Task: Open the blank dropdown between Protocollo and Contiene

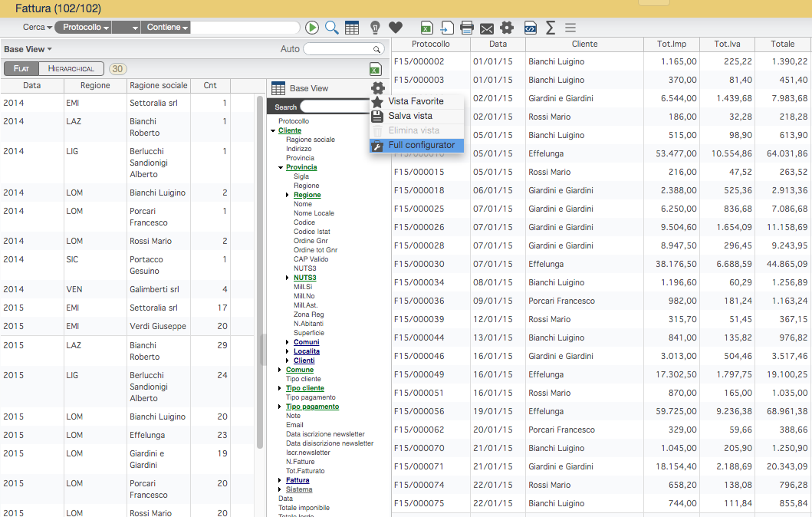Action: [x=127, y=28]
